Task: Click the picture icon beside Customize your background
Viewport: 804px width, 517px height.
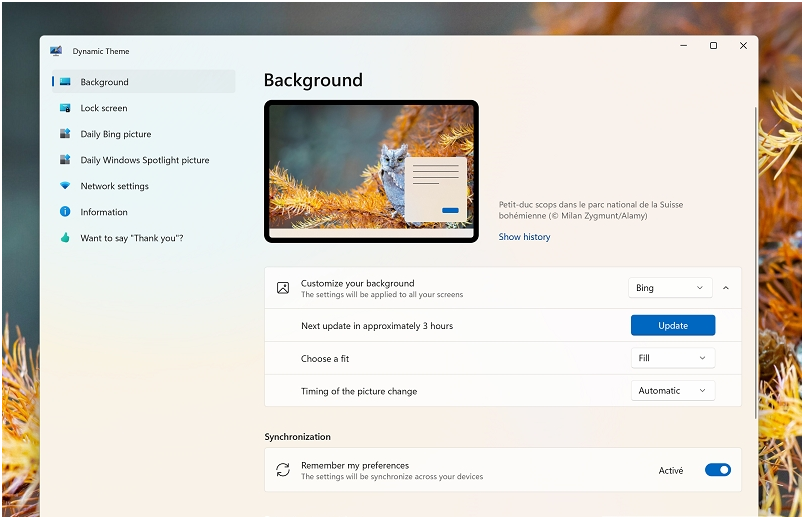Action: pyautogui.click(x=283, y=288)
